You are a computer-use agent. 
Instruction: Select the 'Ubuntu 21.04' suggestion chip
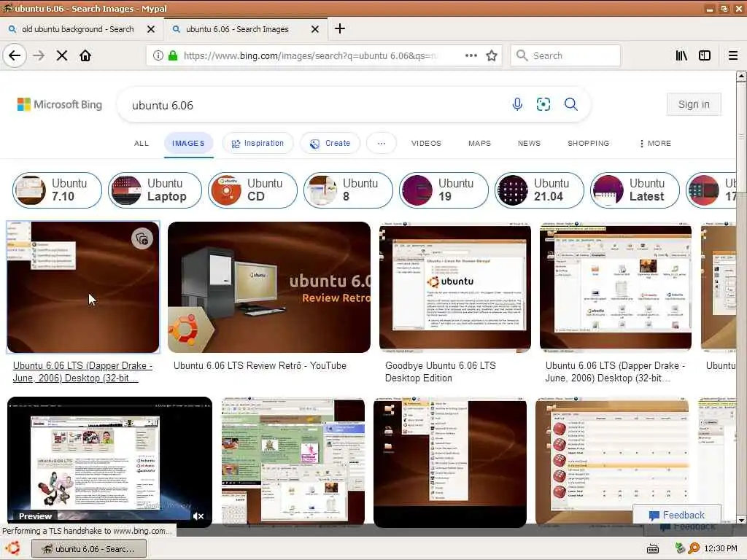click(x=539, y=190)
